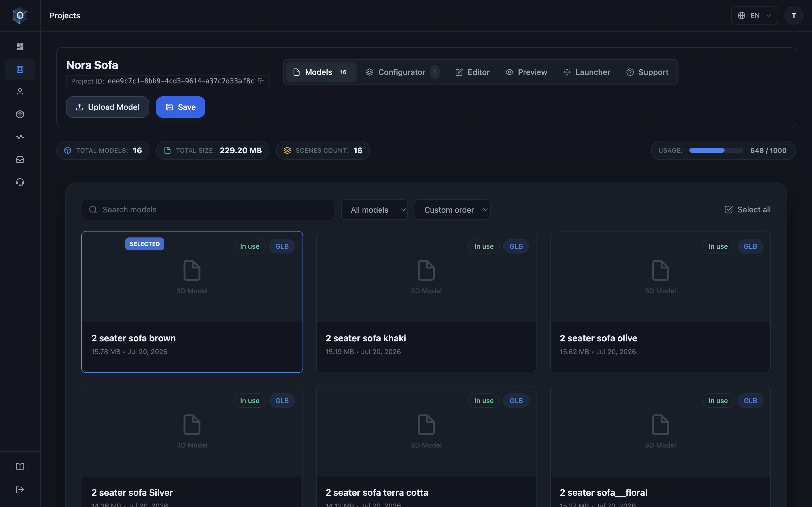Click the blue Save button

(x=180, y=107)
